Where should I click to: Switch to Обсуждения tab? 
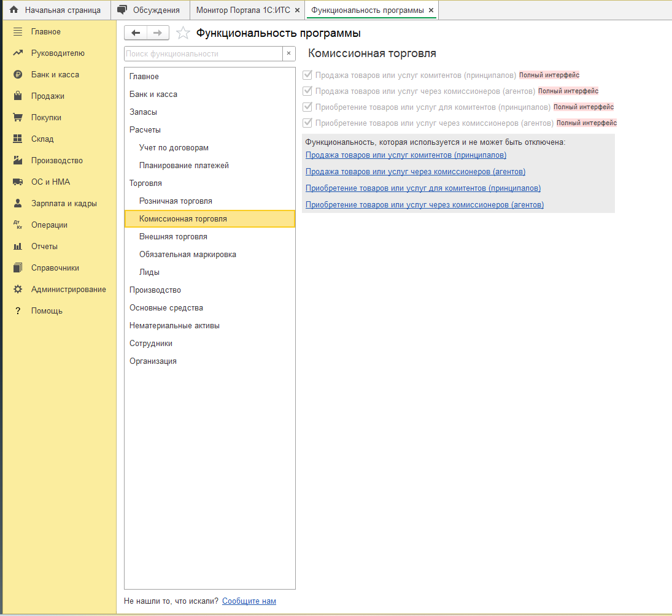point(150,10)
